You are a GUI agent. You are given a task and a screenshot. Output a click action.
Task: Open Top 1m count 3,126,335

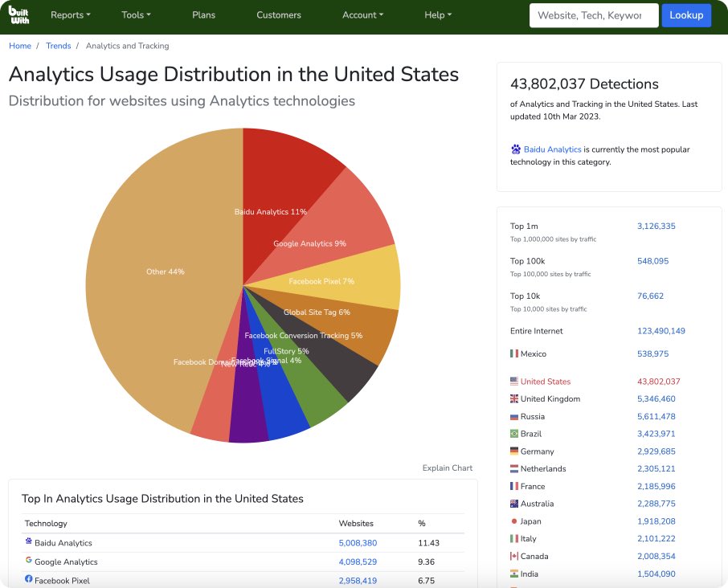(x=656, y=226)
